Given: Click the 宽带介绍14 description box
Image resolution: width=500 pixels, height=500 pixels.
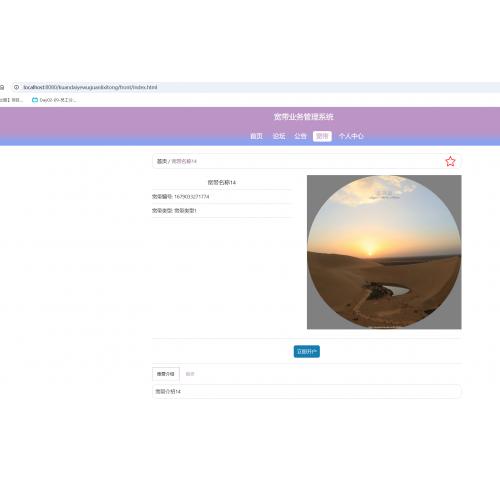Looking at the screenshot, I should click(307, 391).
